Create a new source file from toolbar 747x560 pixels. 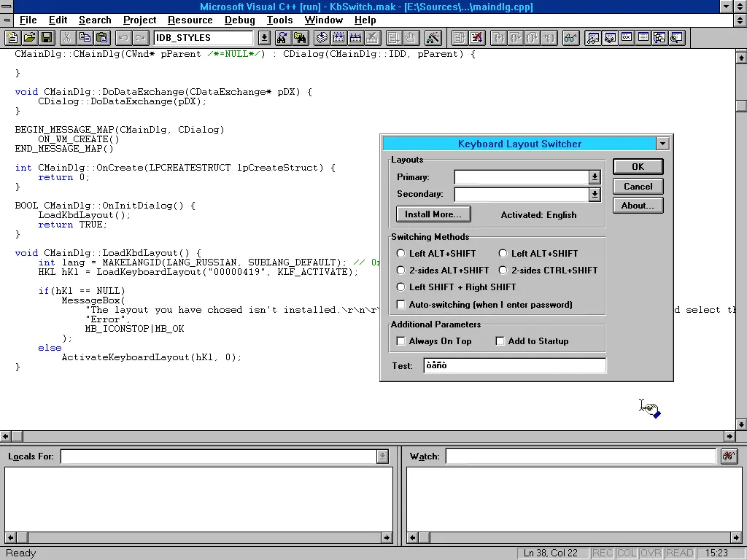coord(12,38)
